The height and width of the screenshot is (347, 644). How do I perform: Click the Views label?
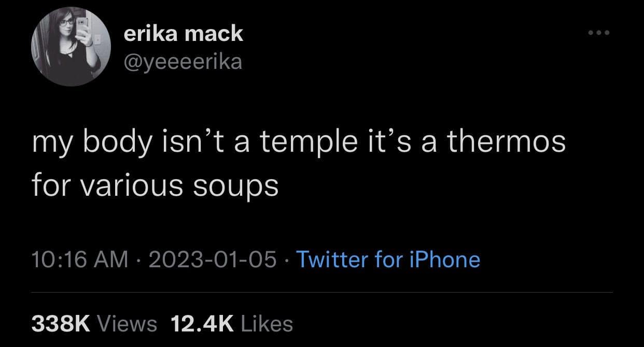(127, 324)
